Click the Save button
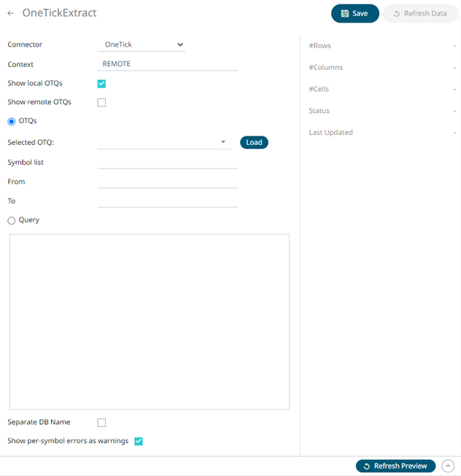This screenshot has height=476, width=461. click(x=355, y=13)
